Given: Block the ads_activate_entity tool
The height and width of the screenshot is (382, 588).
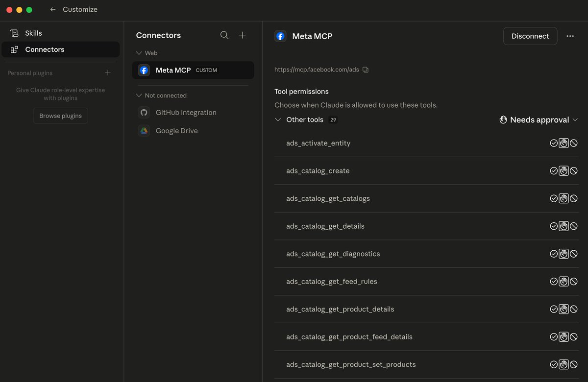Looking at the screenshot, I should tap(574, 143).
